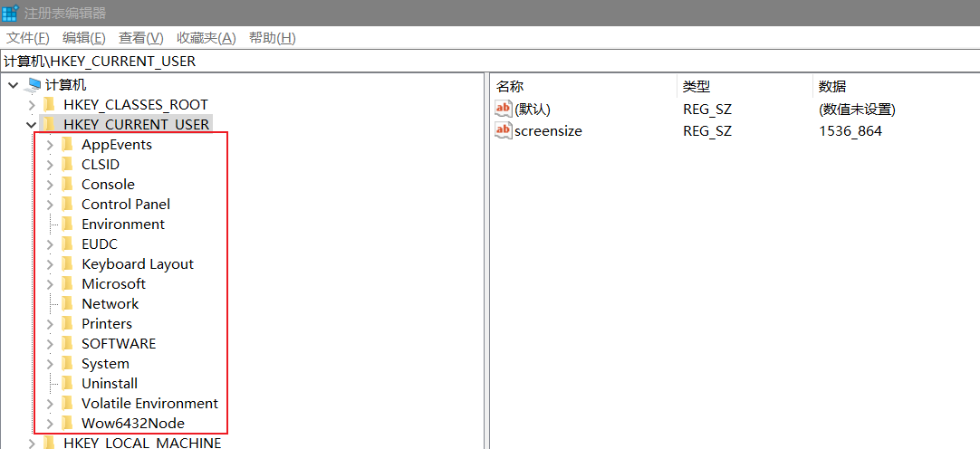
Task: Open the 帮助(H) menu
Action: (272, 38)
